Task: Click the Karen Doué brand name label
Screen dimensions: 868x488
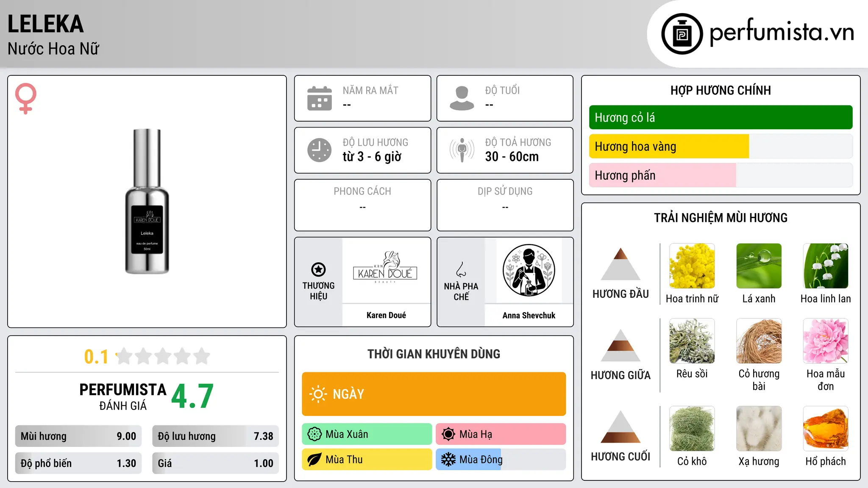Action: (x=386, y=315)
